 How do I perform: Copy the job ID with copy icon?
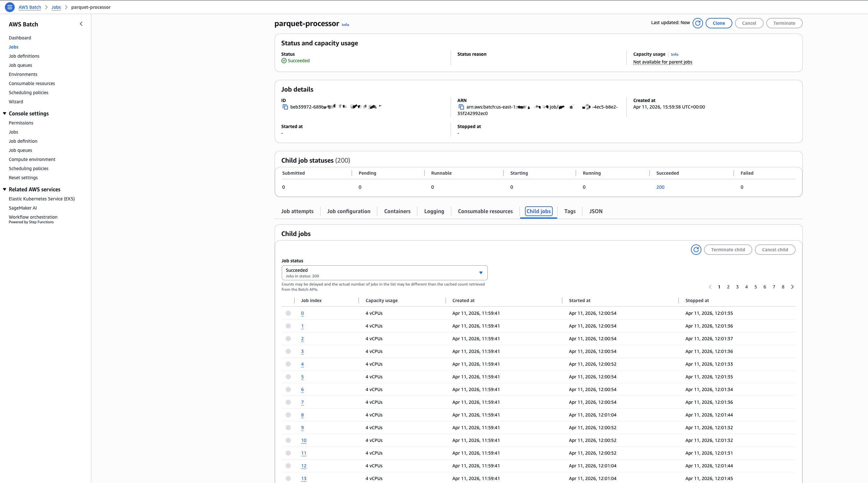[285, 107]
